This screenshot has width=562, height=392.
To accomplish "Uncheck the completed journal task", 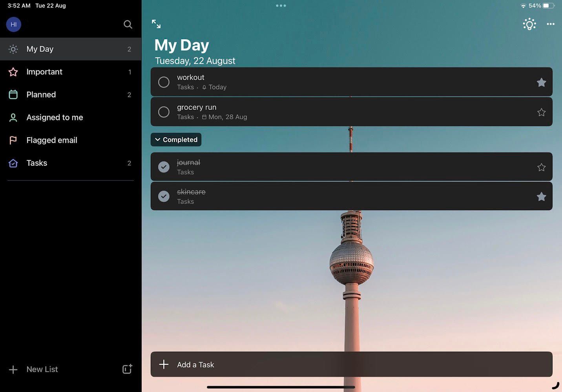I will (x=164, y=167).
